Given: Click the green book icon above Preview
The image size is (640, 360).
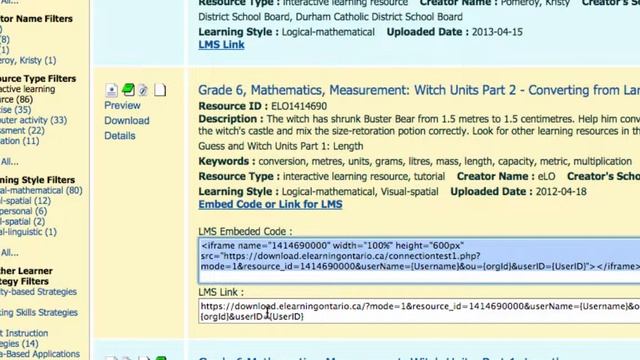Looking at the screenshot, I should [128, 90].
